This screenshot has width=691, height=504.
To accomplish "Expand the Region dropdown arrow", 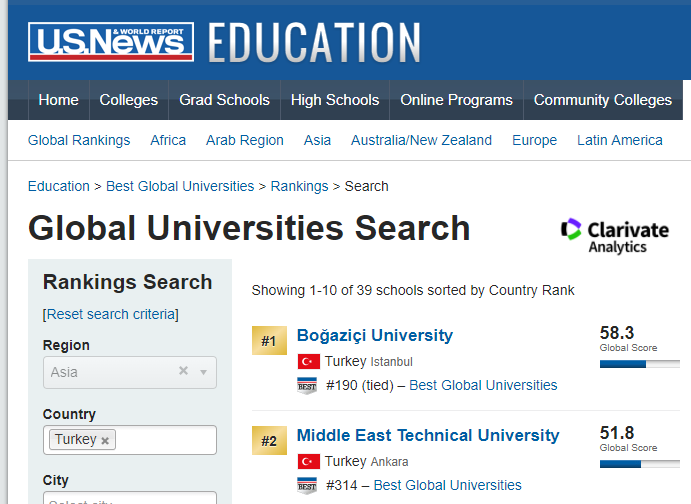I will coord(203,372).
